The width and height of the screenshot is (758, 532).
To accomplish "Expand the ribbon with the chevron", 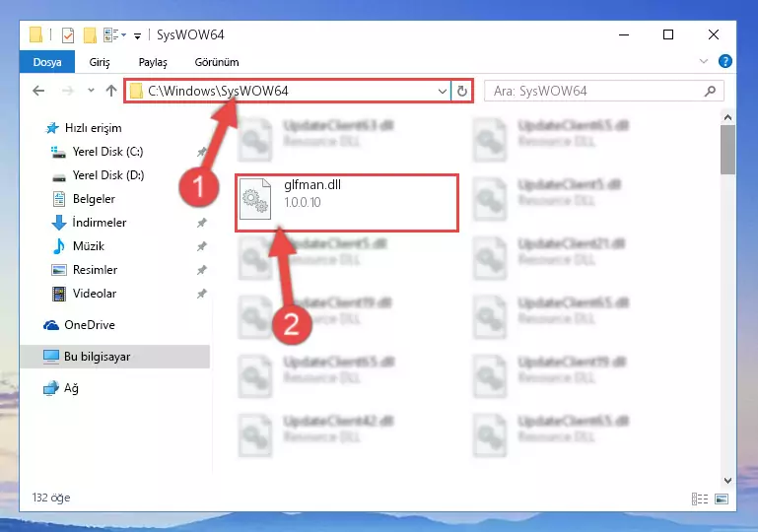I will [x=704, y=61].
